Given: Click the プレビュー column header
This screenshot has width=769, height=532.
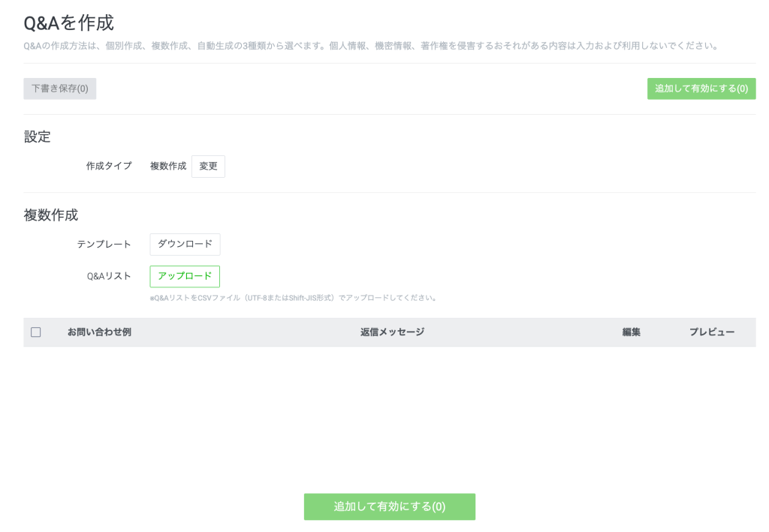Looking at the screenshot, I should pos(712,331).
